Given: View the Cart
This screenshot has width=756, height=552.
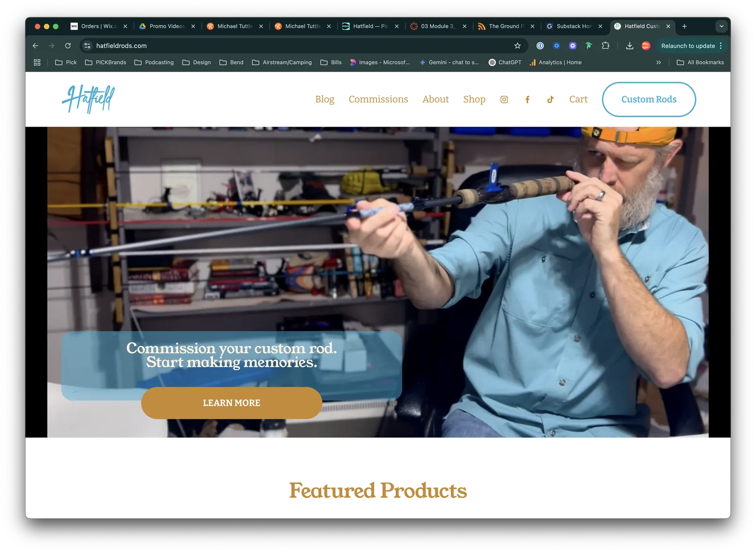Looking at the screenshot, I should pyautogui.click(x=578, y=100).
